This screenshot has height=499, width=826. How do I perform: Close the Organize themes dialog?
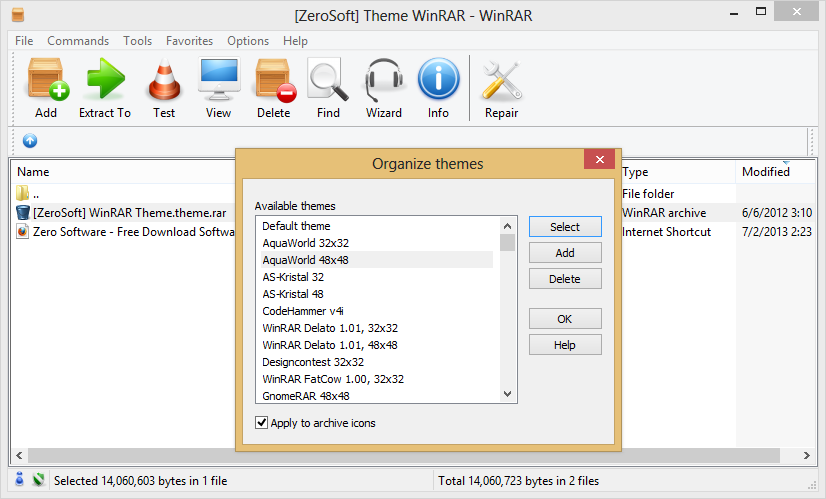(599, 159)
